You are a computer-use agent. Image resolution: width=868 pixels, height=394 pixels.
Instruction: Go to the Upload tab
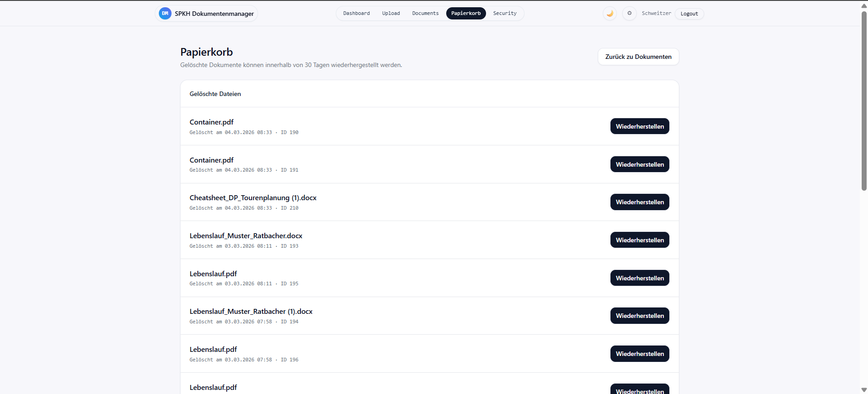tap(391, 14)
